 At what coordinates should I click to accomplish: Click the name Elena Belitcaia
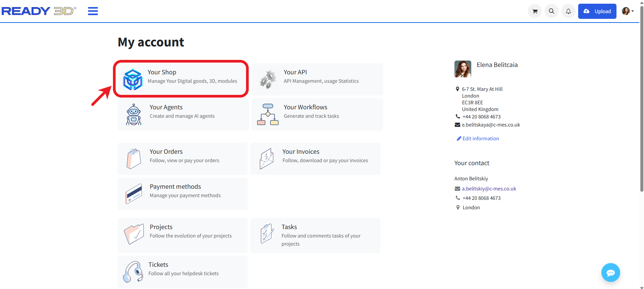click(497, 65)
